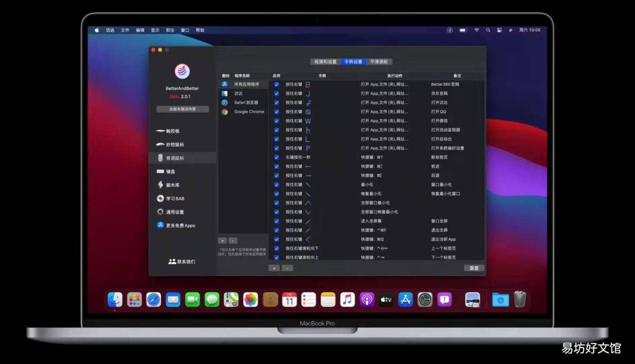Toggle the 前进 gesture checkbox
This screenshot has height=364, width=635.
276,166
